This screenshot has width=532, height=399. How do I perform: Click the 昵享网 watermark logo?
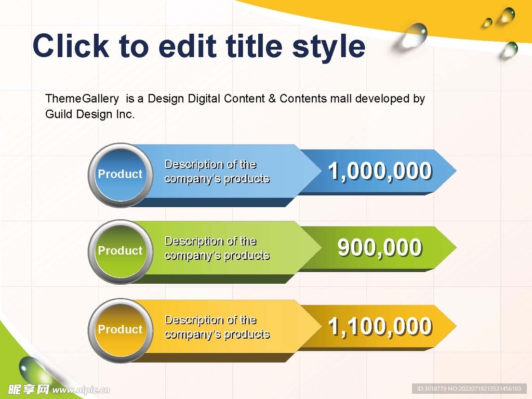(x=29, y=389)
